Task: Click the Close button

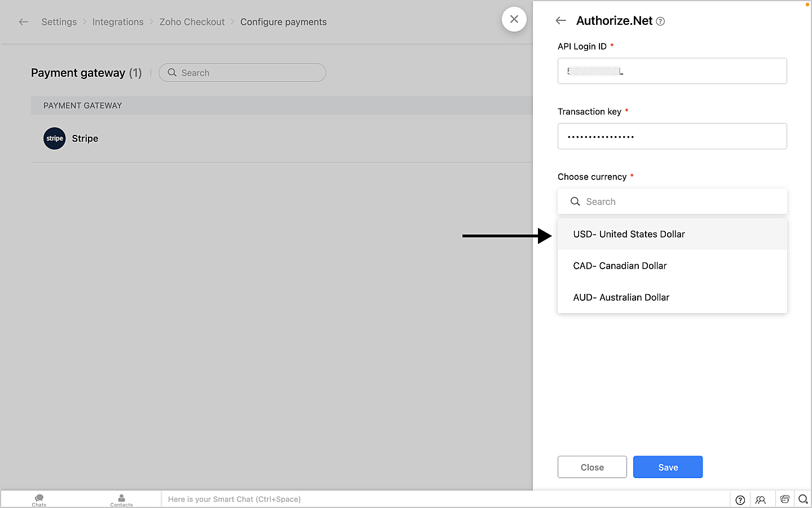Action: (x=592, y=467)
